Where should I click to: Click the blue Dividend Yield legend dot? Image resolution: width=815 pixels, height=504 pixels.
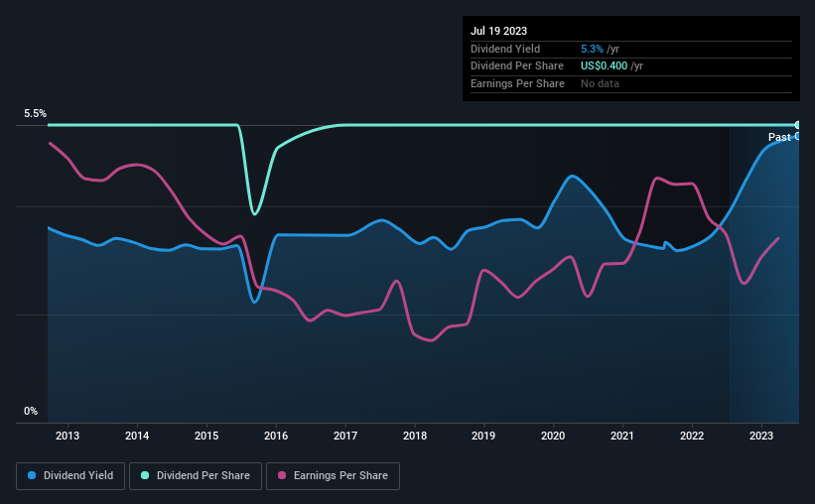pyautogui.click(x=32, y=475)
